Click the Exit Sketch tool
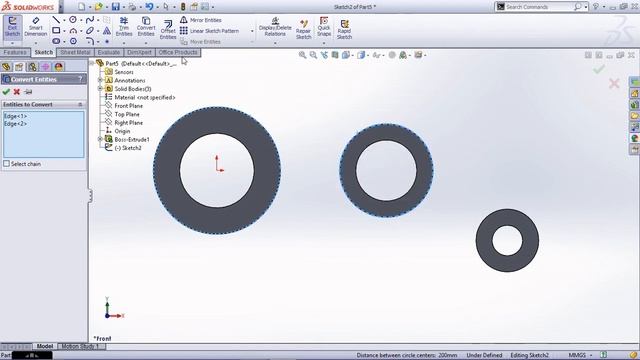The width and height of the screenshot is (640, 360). pos(12,27)
